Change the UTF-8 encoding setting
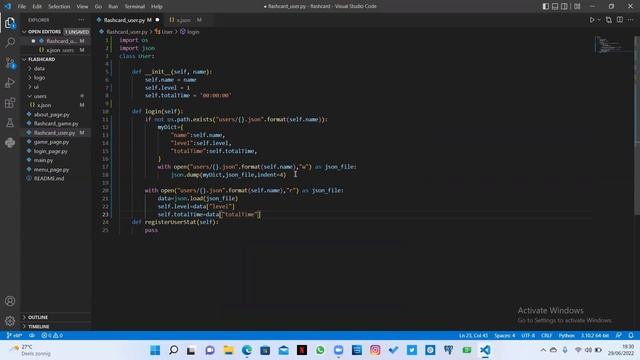The width and height of the screenshot is (640, 360). (x=528, y=336)
